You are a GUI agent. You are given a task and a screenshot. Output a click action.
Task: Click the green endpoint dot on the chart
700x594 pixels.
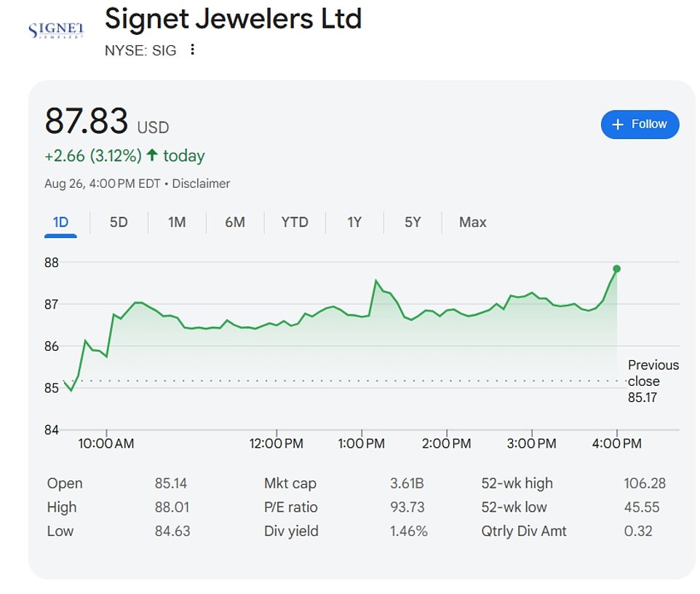(x=616, y=268)
